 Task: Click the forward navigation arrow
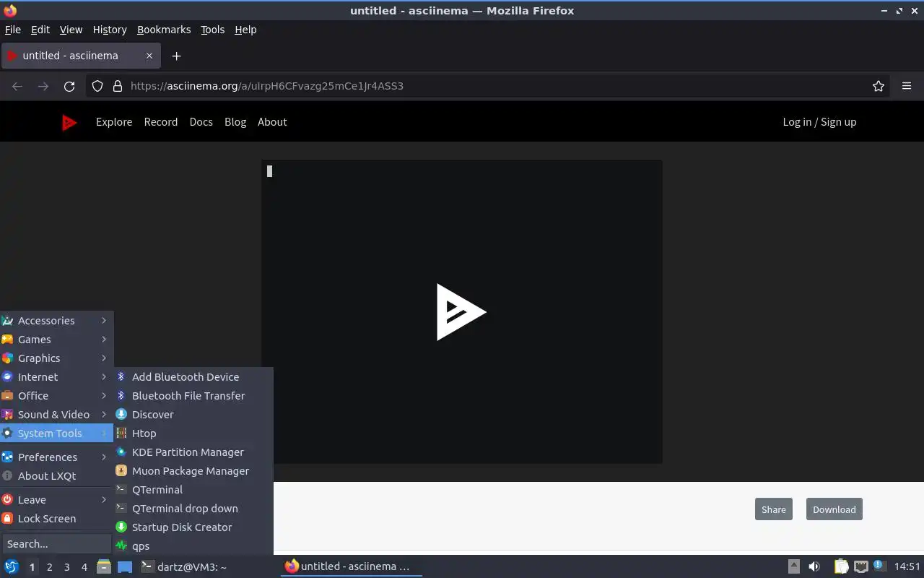43,86
